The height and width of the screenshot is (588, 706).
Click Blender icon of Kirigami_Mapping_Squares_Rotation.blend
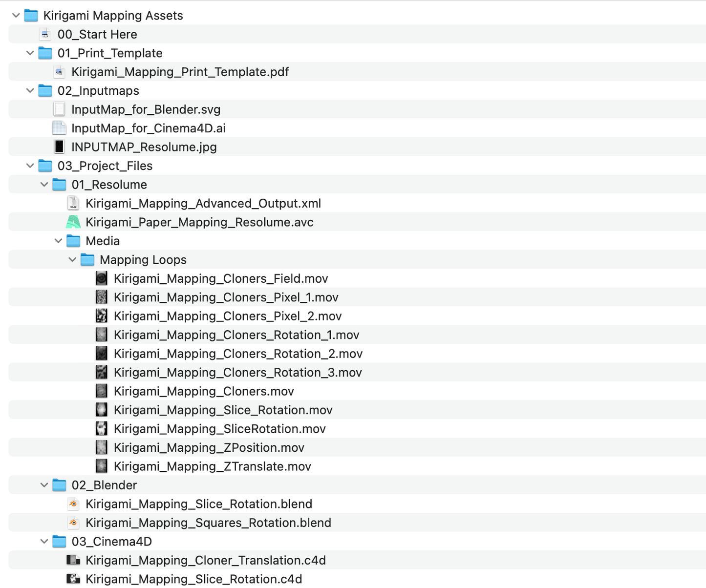coord(73,523)
